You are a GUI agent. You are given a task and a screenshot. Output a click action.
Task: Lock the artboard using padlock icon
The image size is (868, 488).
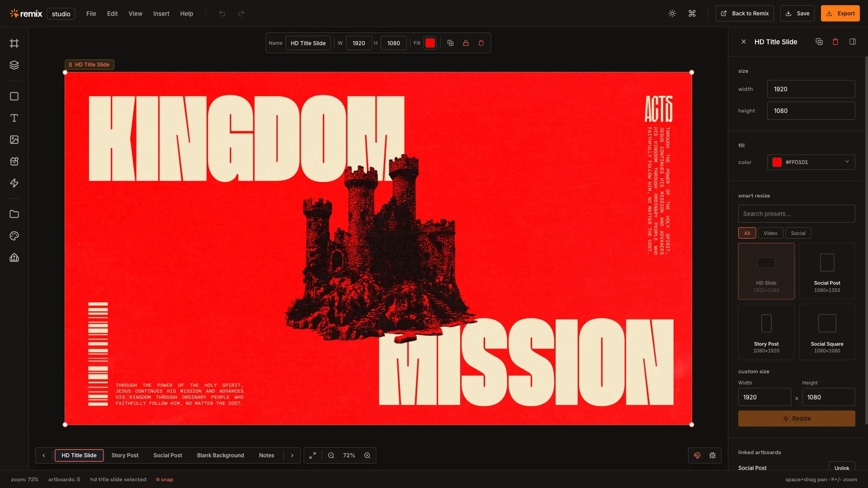466,43
